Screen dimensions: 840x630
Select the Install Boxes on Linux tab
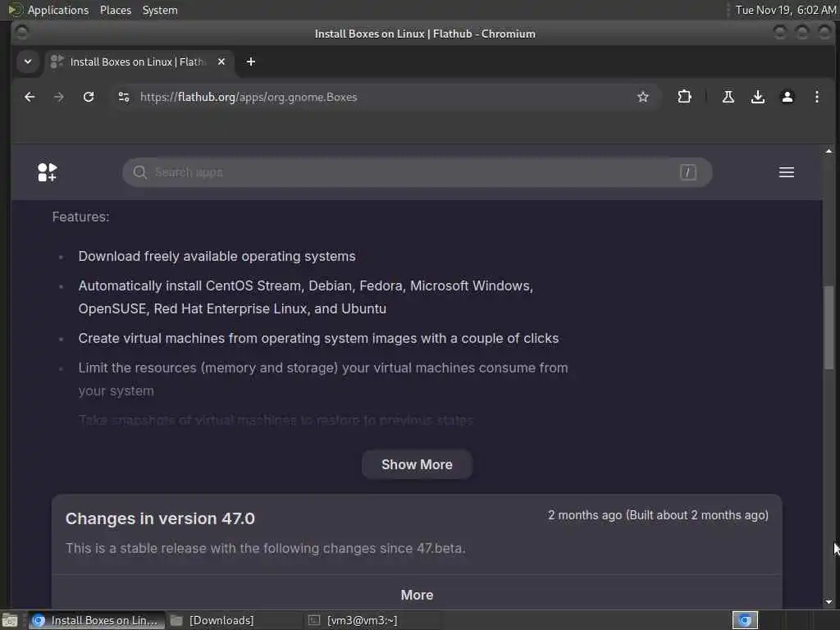pos(138,62)
